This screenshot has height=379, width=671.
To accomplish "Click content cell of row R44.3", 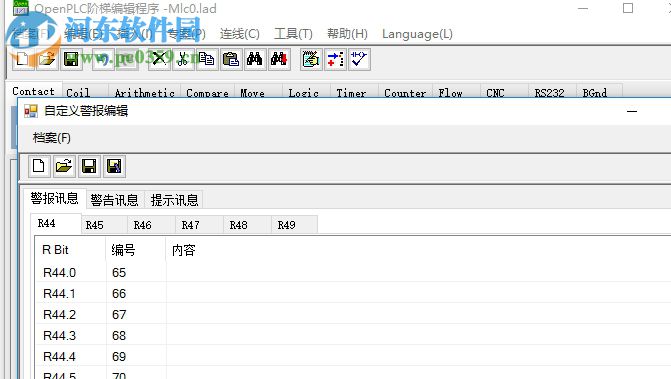I will click(x=419, y=335).
